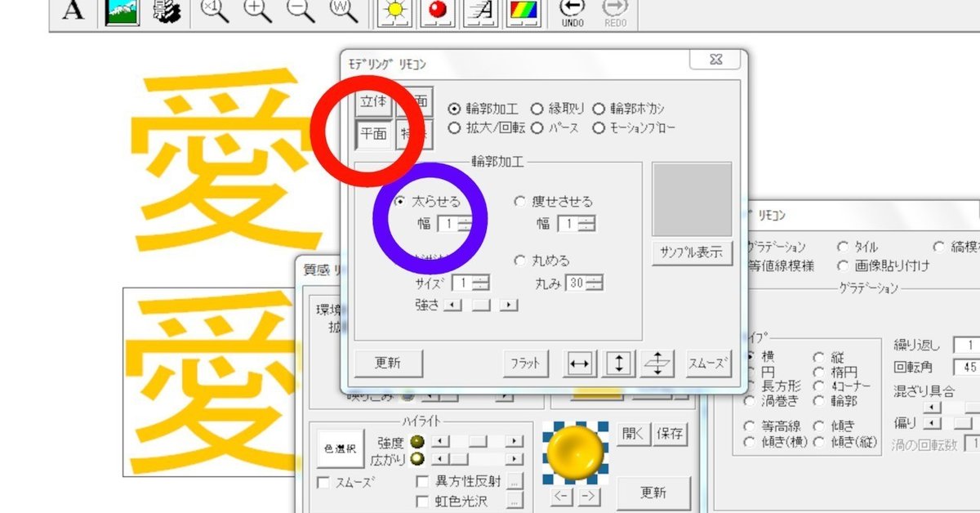Click the サンプル表示 button
This screenshot has height=513, width=980.
pyautogui.click(x=693, y=253)
